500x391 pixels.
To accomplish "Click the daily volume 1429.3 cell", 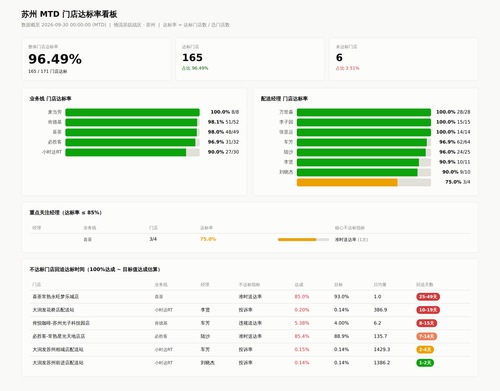I will coord(382,349).
